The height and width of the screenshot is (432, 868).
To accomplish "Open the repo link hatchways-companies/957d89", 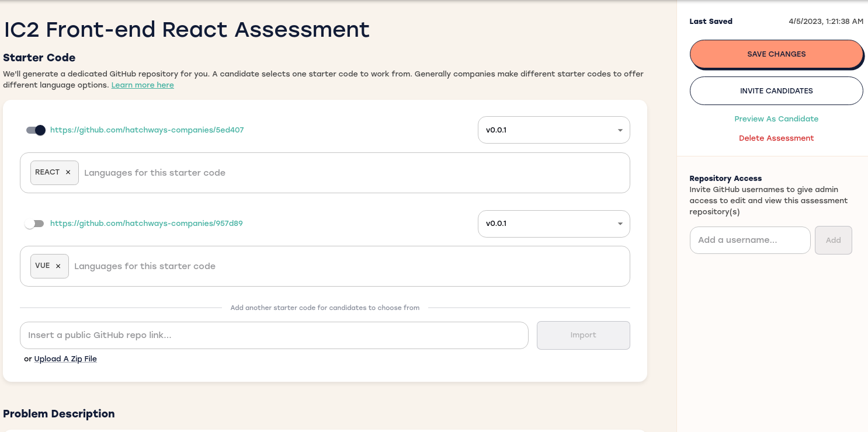I will point(146,224).
